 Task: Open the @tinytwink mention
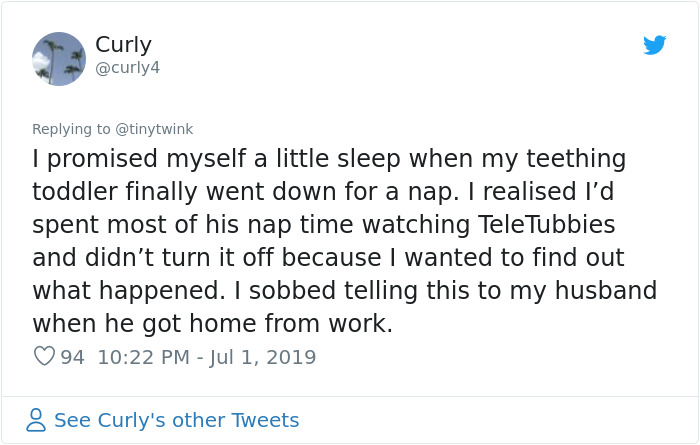(x=155, y=129)
